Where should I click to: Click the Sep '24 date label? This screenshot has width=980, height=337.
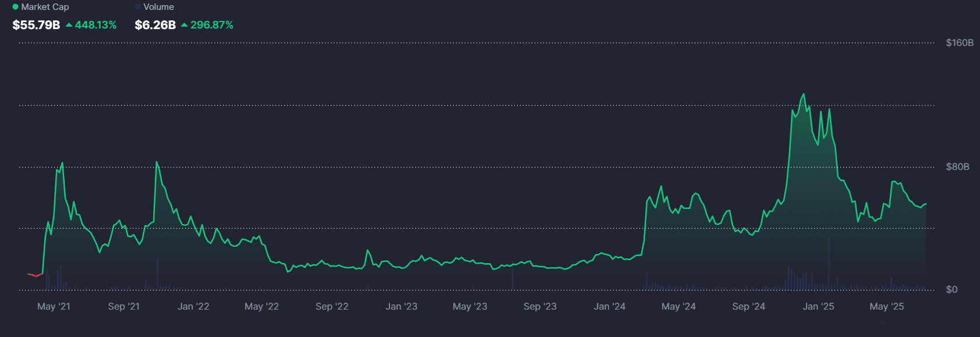point(748,306)
